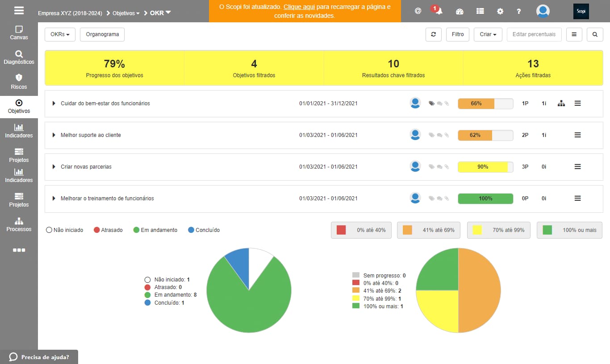Click the 90% progress bar of Criar novas parcerias
The width and height of the screenshot is (610, 364).
click(x=485, y=167)
